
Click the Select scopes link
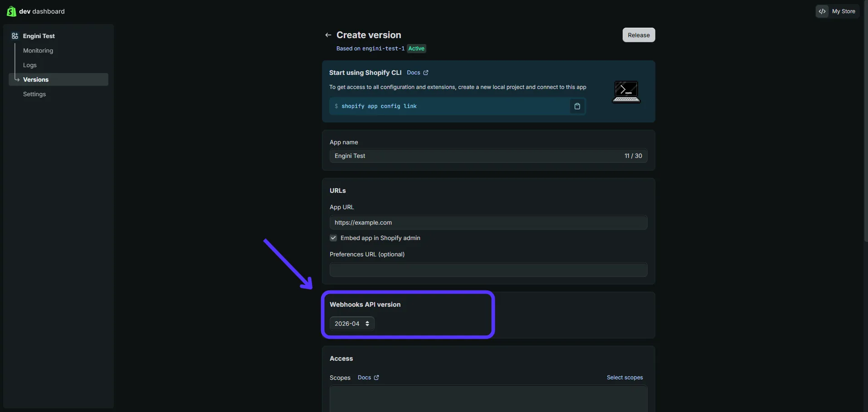(x=624, y=378)
